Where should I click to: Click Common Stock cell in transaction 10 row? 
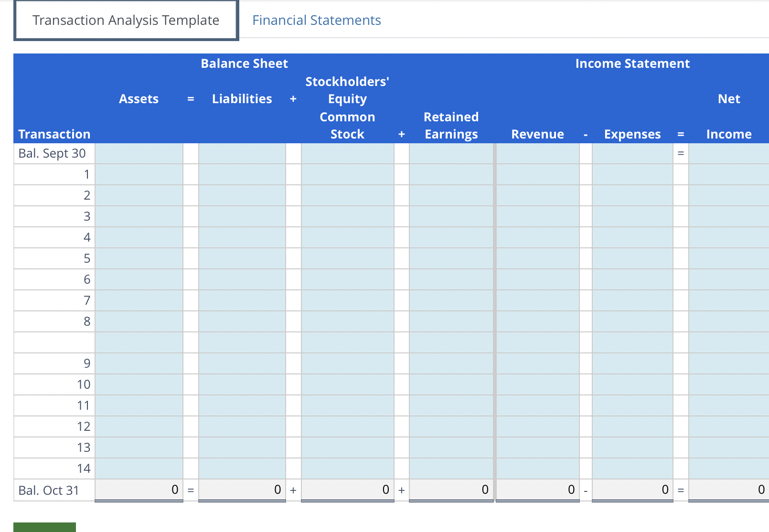click(x=348, y=384)
